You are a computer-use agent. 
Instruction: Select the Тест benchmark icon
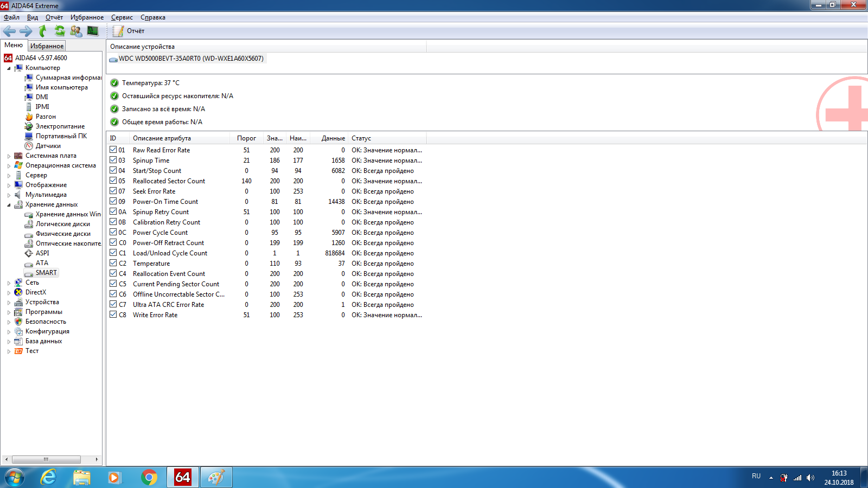point(18,351)
